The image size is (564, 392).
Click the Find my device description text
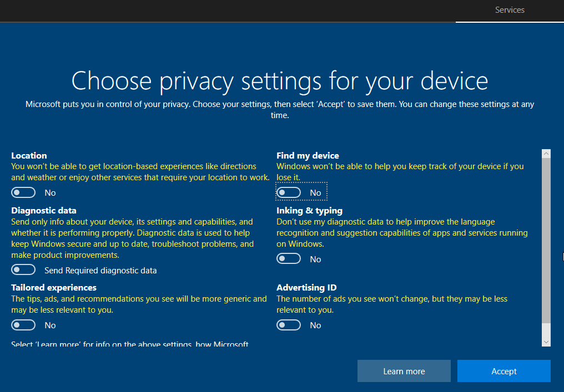pos(400,172)
